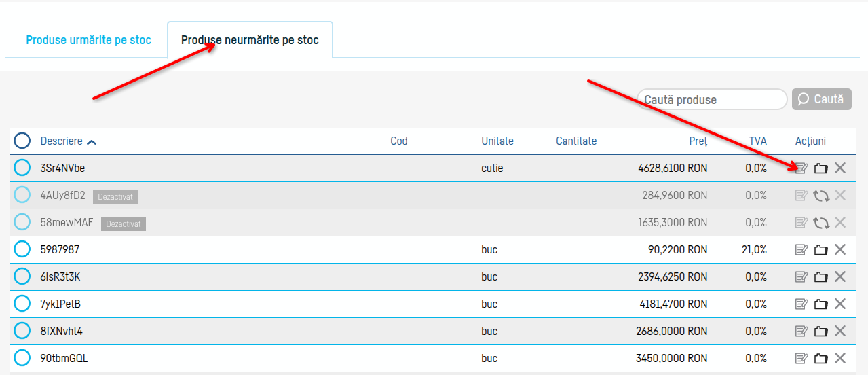Click folder icon for product 7yk1PetB
This screenshot has width=868, height=375.
(821, 304)
